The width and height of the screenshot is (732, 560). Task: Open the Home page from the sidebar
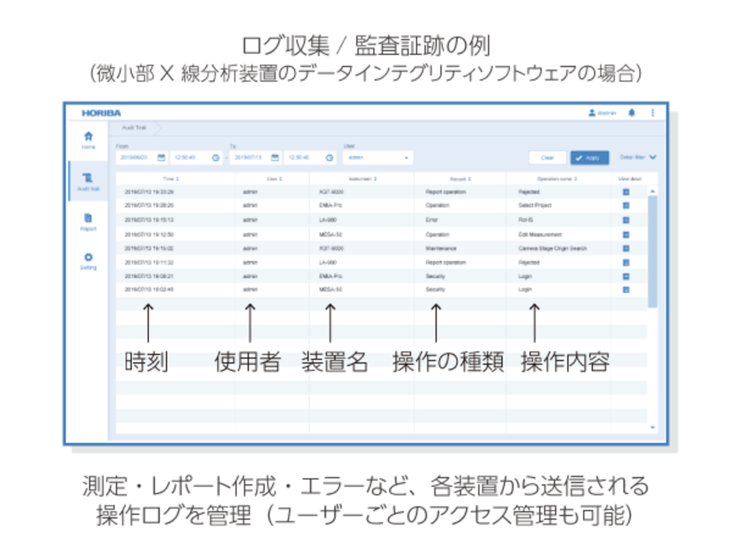pyautogui.click(x=88, y=137)
